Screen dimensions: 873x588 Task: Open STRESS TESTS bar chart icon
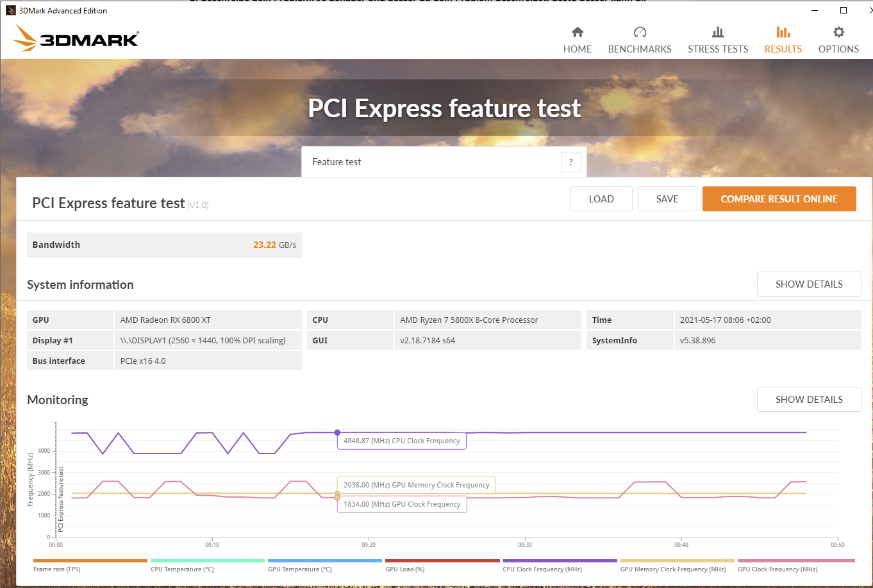[x=718, y=32]
